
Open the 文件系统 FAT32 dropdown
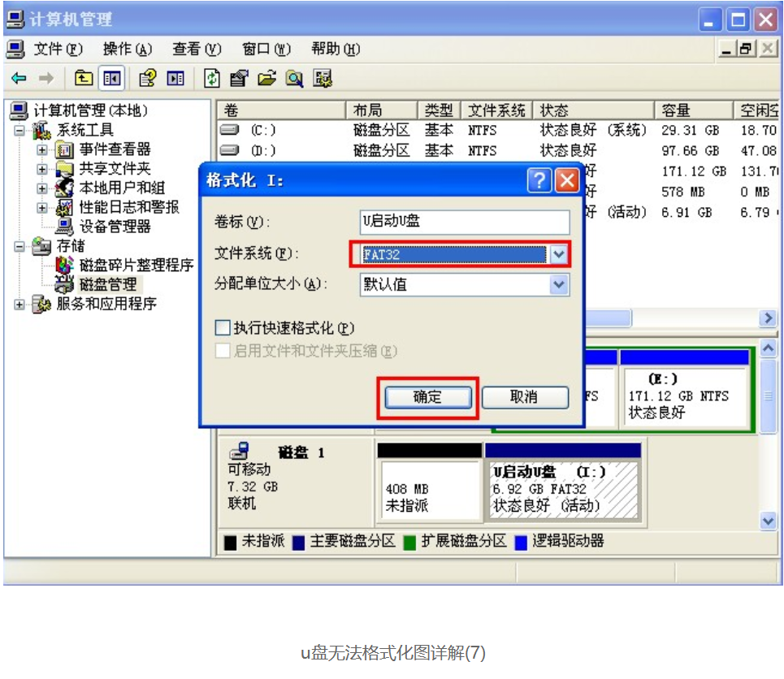(x=558, y=254)
